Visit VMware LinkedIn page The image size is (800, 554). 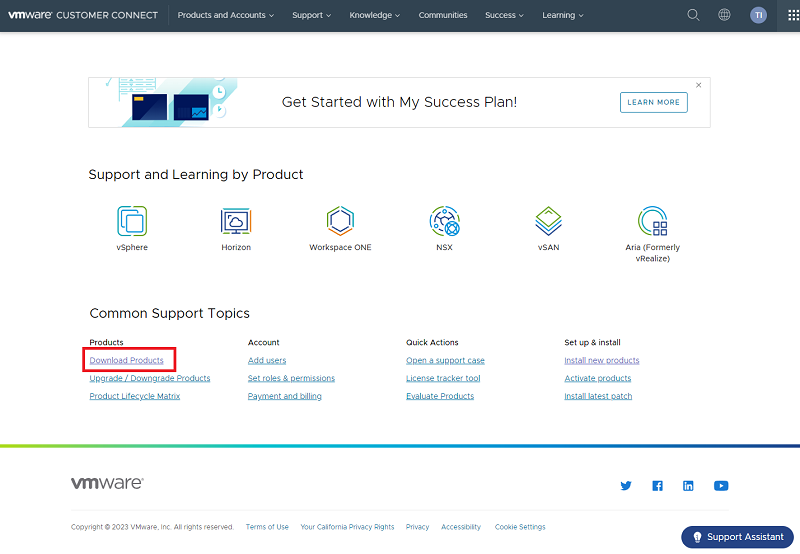tap(688, 486)
